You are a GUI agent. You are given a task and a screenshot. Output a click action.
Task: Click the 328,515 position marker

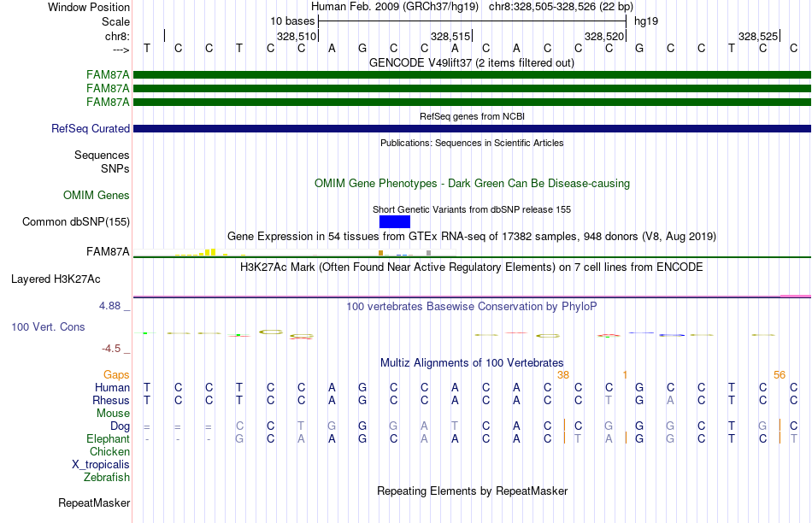point(450,36)
